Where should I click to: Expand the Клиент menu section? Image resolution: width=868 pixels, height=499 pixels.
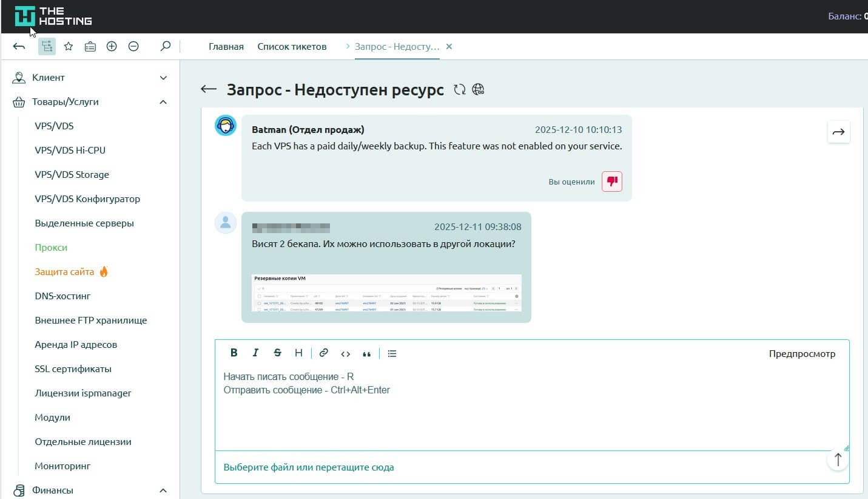click(x=163, y=78)
